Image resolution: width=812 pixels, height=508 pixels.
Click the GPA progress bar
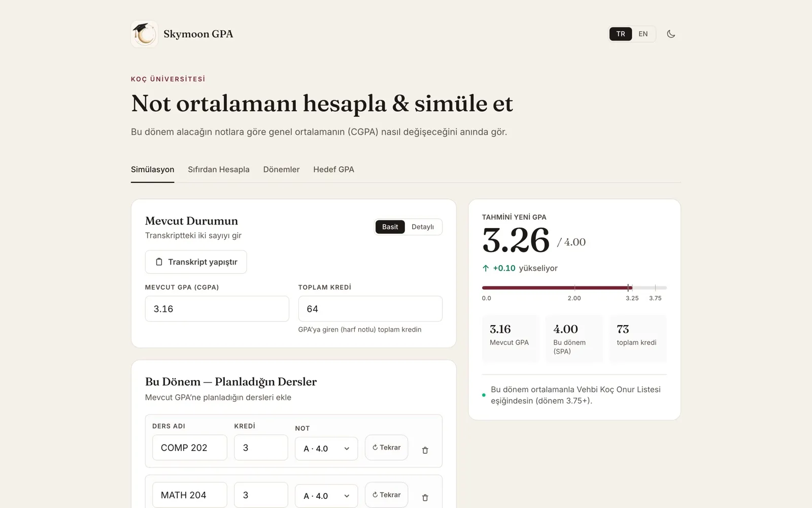tap(574, 288)
